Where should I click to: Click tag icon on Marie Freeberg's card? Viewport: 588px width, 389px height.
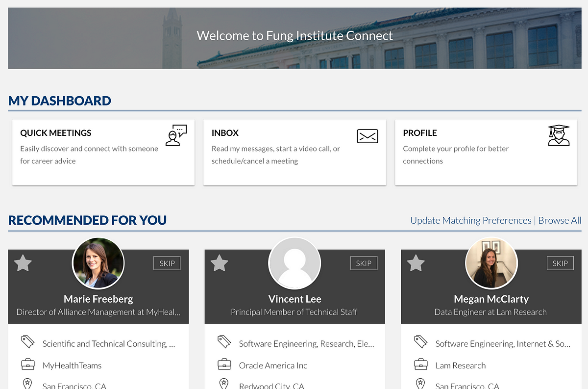pos(27,342)
